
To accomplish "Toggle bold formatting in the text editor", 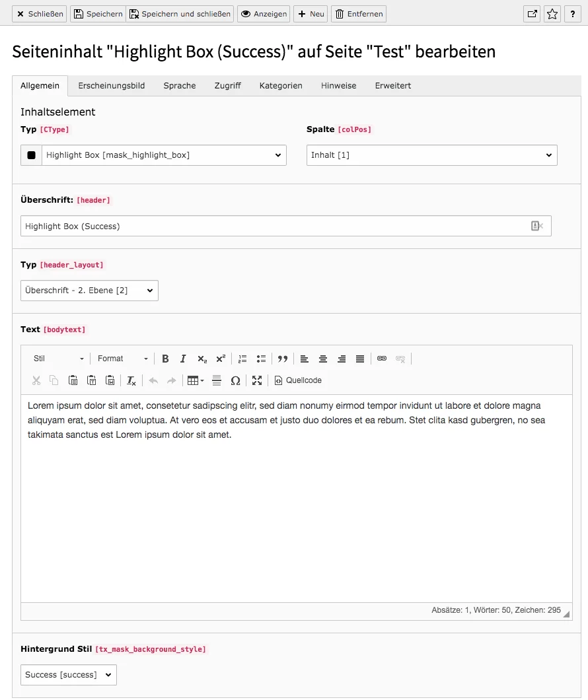I will pyautogui.click(x=165, y=358).
